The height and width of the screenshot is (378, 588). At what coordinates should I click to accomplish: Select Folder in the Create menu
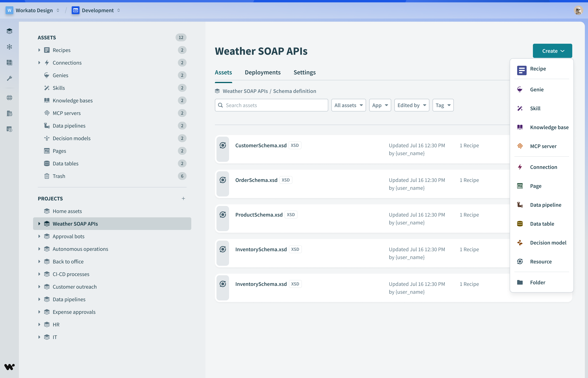point(537,282)
